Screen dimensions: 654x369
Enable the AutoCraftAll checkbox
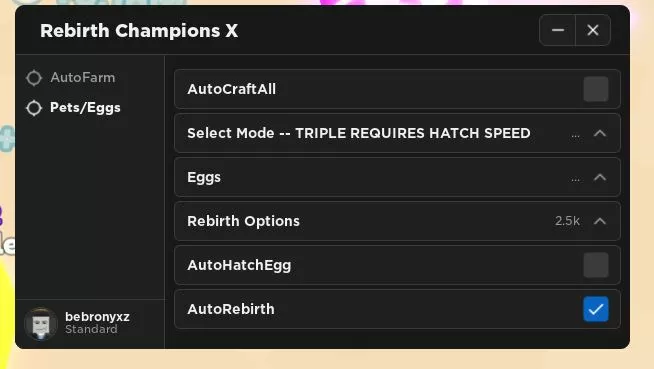pyautogui.click(x=596, y=89)
